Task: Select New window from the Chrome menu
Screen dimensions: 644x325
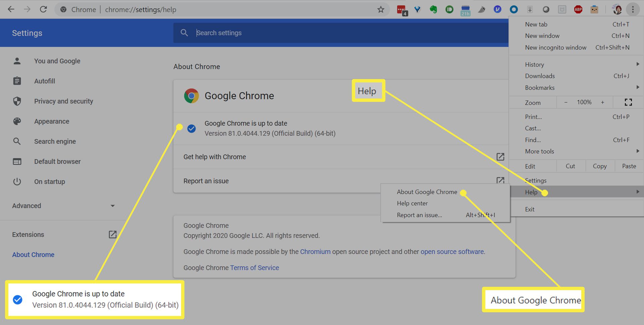Action: [x=577, y=36]
